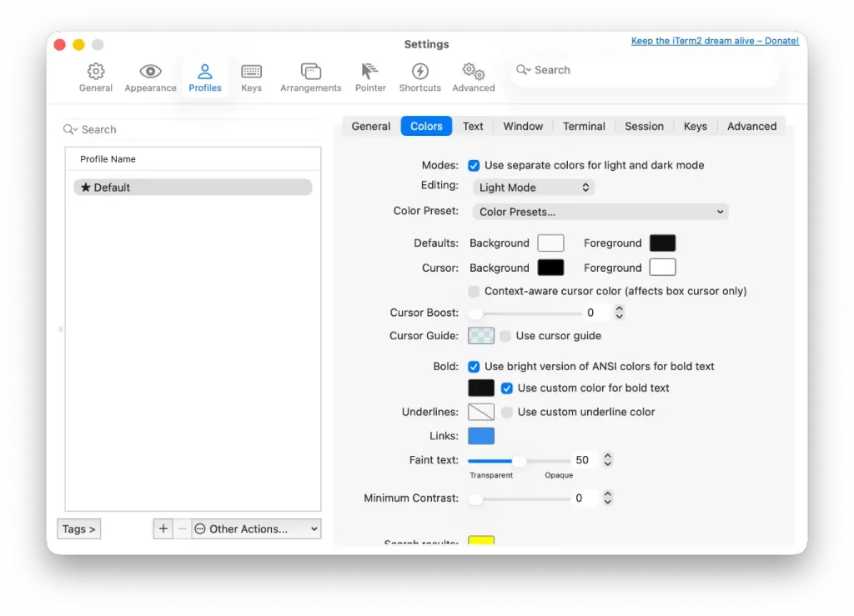Expand the Other Actions dropdown
The width and height of the screenshot is (854, 616).
coord(255,528)
